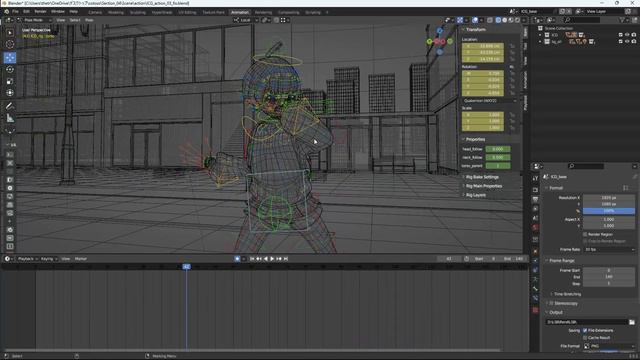This screenshot has width=640, height=360.
Task: Disable first collection render with its camera icon
Action: pyautogui.click(x=633, y=35)
